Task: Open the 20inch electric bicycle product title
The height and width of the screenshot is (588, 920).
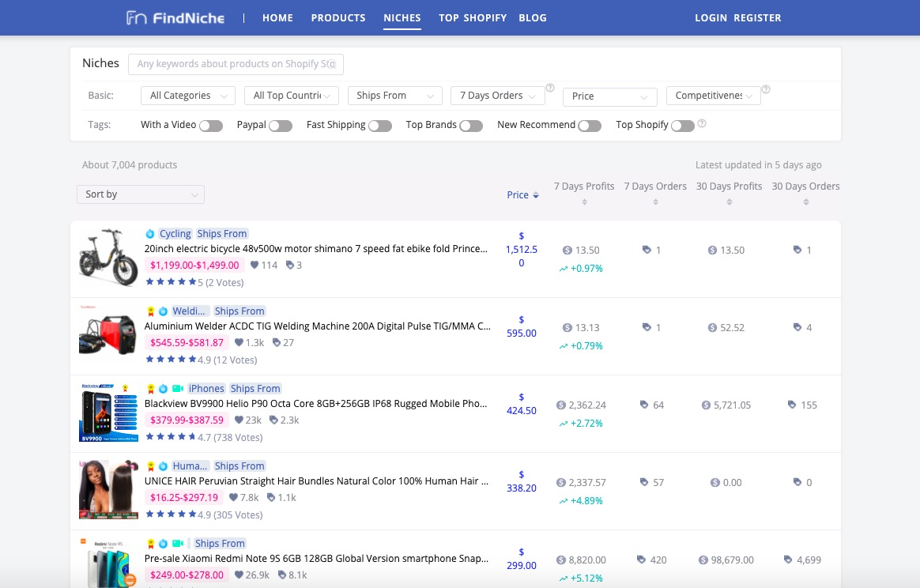Action: (x=315, y=249)
